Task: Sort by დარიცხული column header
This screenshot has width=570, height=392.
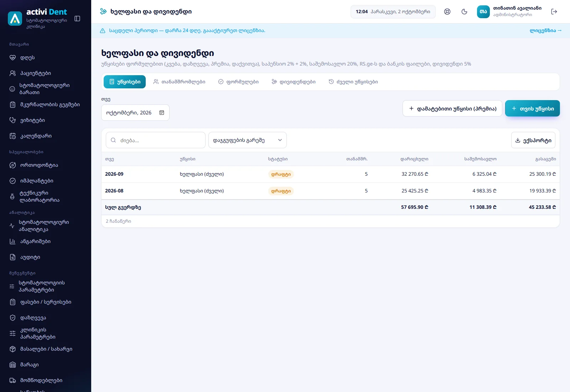Action: (414, 159)
